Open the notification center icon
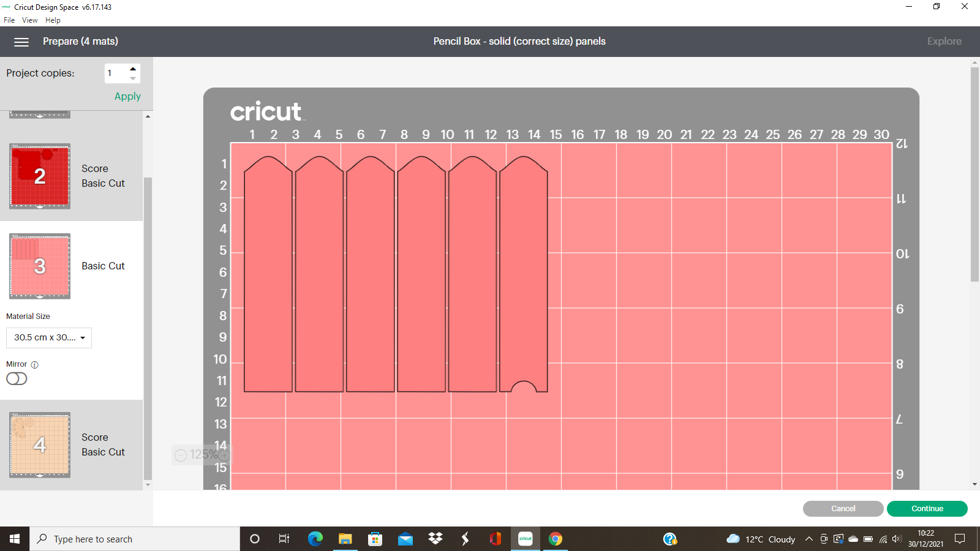 [x=960, y=539]
